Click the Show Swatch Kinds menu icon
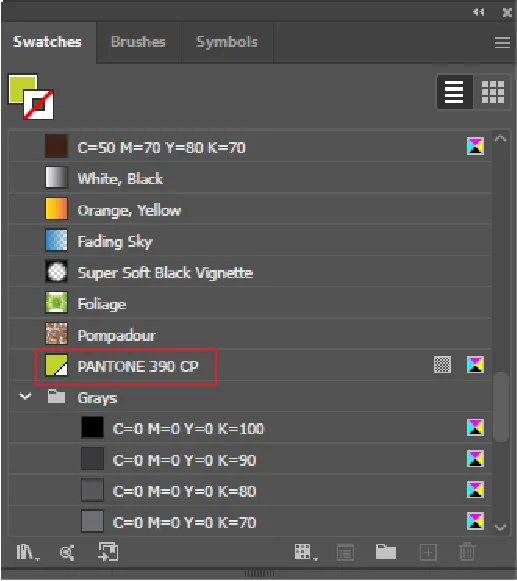The image size is (517, 581). click(306, 552)
